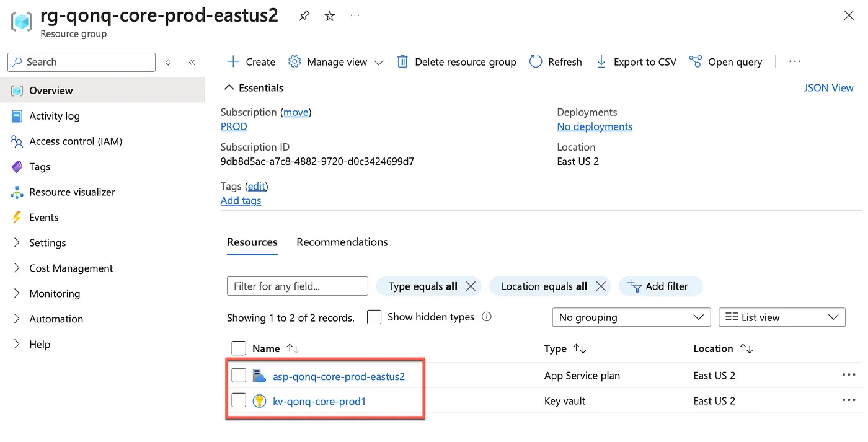Click the sidebar expand/collapse arrows icon
This screenshot has height=442, width=868.
click(168, 62)
